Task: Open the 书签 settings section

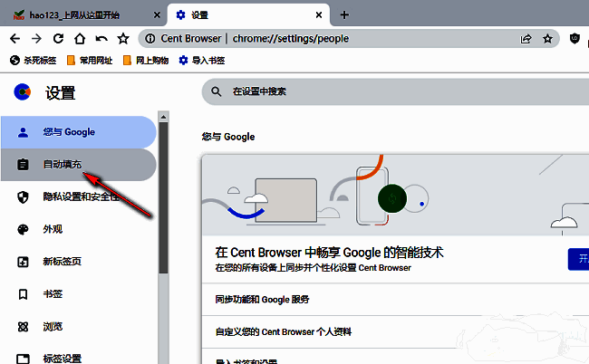Action: [53, 295]
